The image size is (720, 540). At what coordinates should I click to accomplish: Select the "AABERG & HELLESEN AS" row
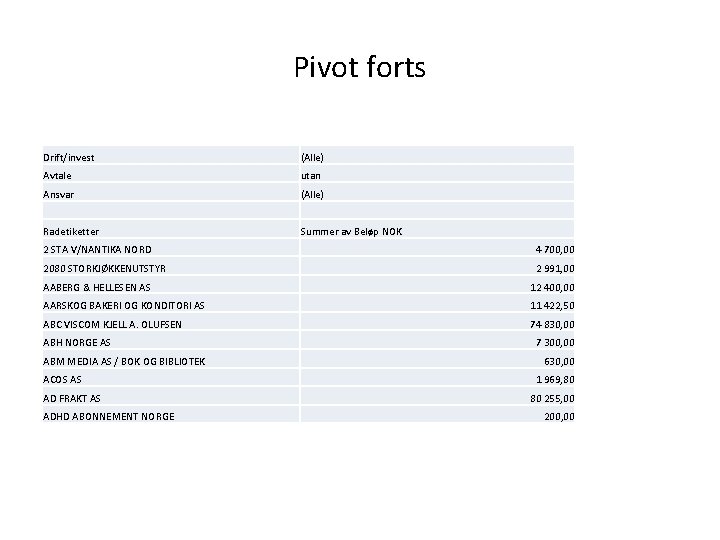tap(97, 287)
